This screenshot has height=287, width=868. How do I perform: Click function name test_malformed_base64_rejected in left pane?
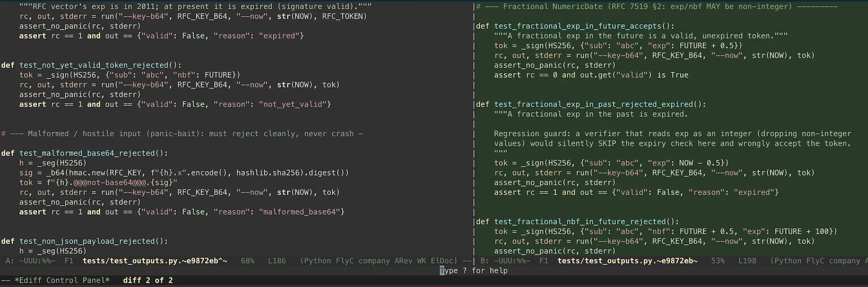(x=87, y=153)
